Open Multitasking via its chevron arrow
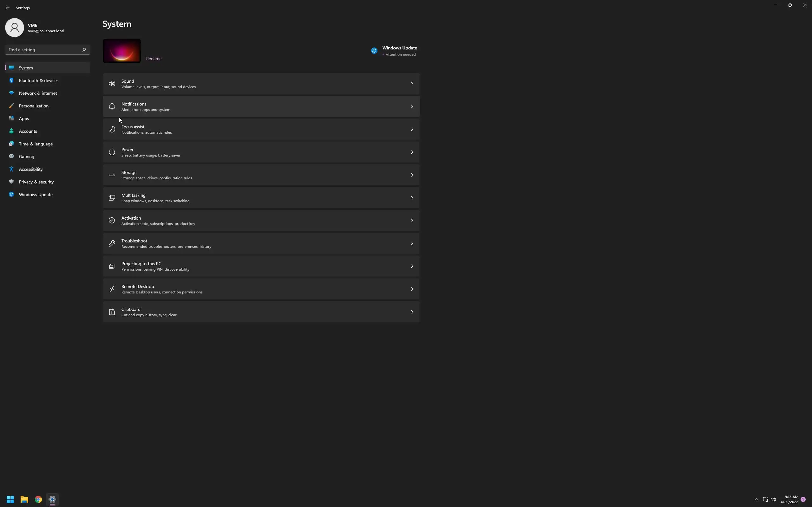Screen dimensions: 812x507 click(x=412, y=198)
